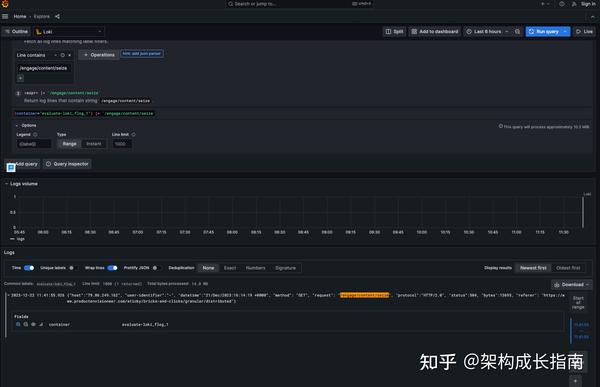This screenshot has width=600, height=387.
Task: Click the Run query button
Action: pyautogui.click(x=544, y=32)
